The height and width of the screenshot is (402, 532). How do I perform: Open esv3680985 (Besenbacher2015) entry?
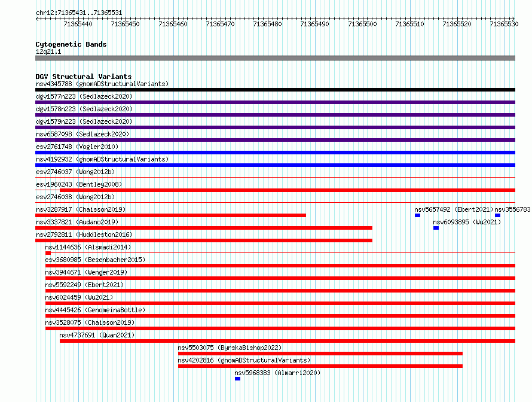(x=95, y=260)
